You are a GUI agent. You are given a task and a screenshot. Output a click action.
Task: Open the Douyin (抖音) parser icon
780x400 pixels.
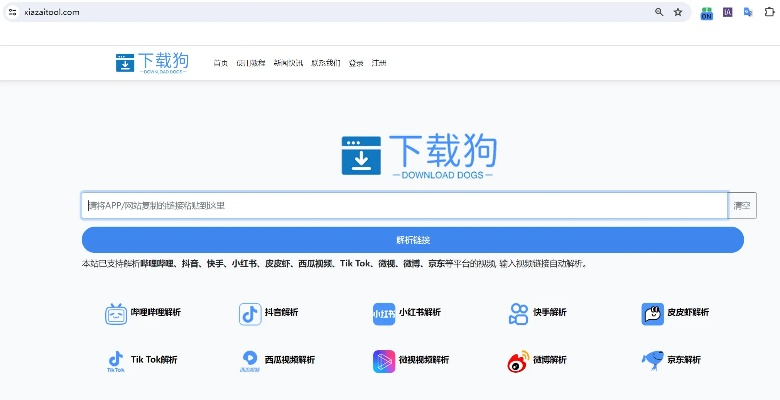249,313
